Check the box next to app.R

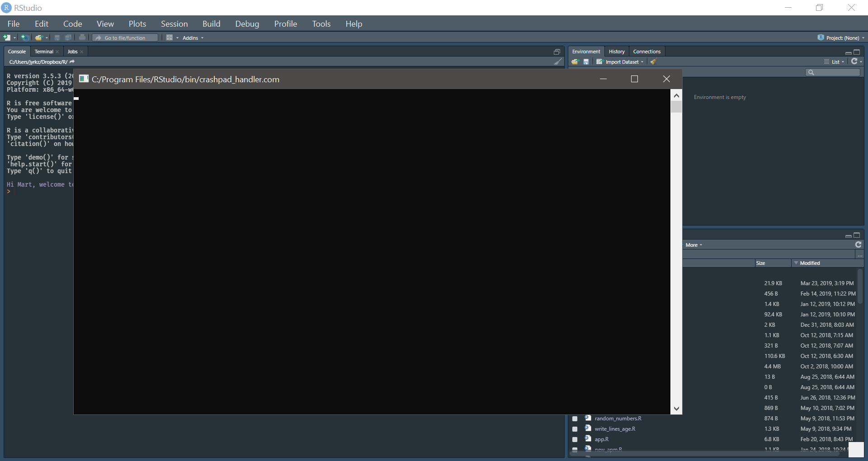(575, 439)
